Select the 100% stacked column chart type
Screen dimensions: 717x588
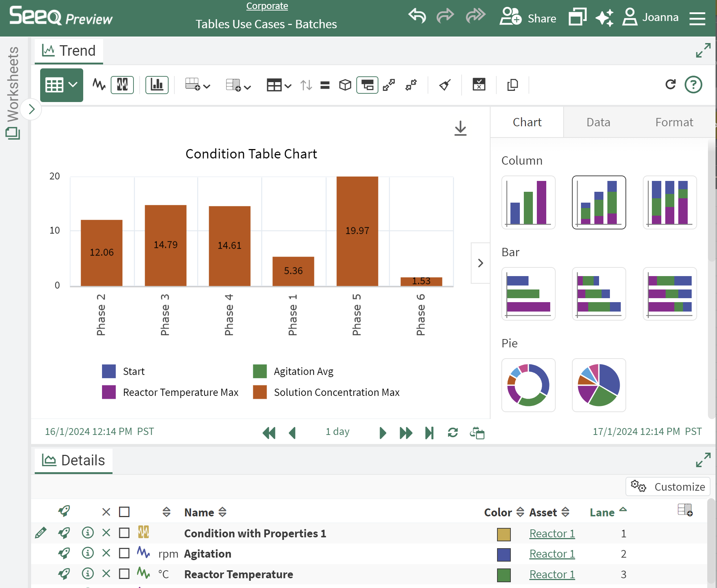(x=670, y=202)
